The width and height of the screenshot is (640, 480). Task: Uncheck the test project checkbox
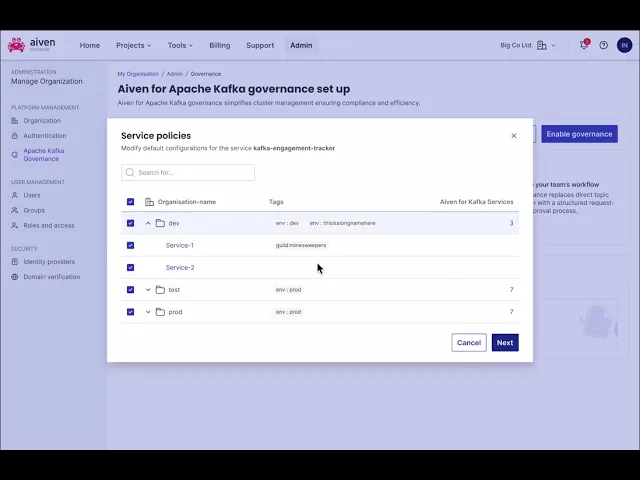130,290
